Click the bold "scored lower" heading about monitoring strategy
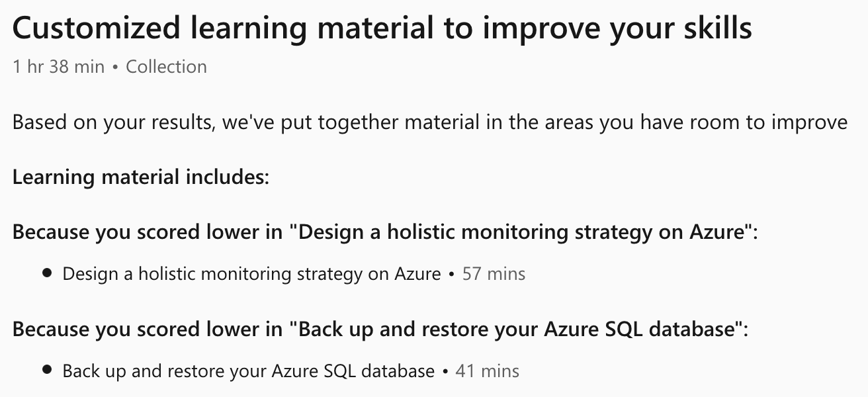 pos(384,232)
